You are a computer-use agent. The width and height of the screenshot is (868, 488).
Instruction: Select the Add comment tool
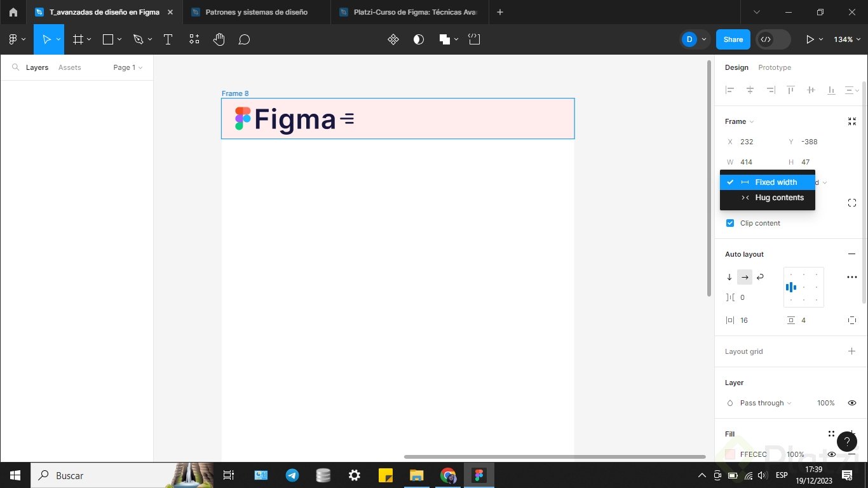pos(244,39)
